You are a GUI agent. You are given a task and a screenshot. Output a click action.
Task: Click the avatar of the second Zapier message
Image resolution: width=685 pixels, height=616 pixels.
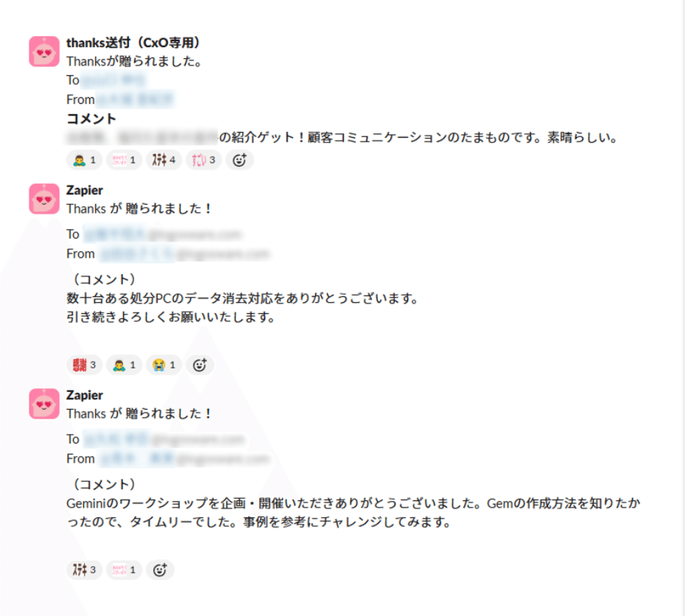[44, 404]
